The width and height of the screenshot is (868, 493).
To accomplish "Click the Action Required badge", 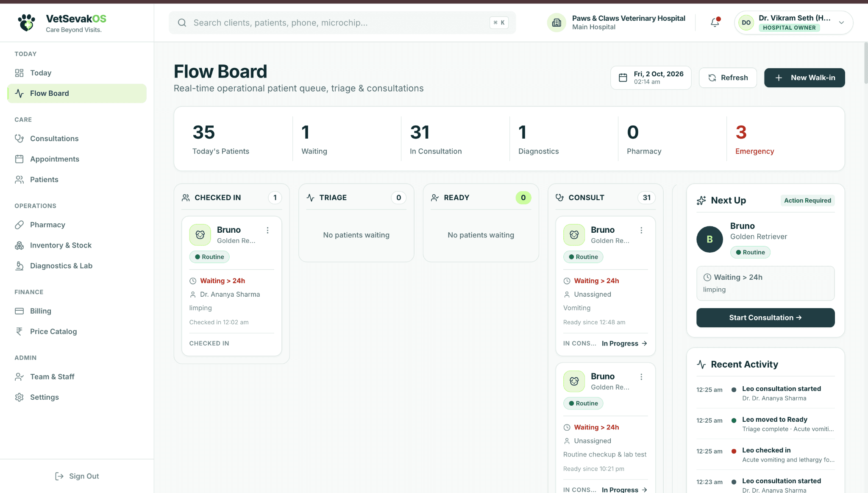I will click(807, 201).
